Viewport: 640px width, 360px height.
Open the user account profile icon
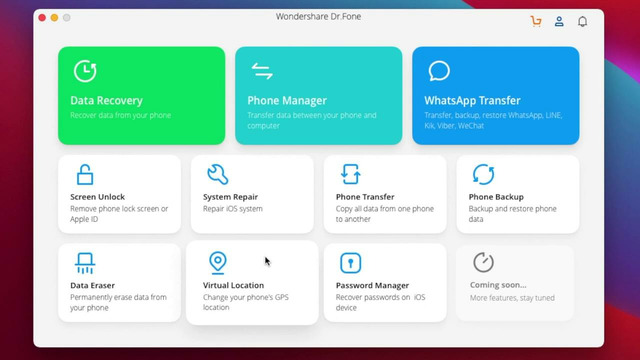[559, 21]
